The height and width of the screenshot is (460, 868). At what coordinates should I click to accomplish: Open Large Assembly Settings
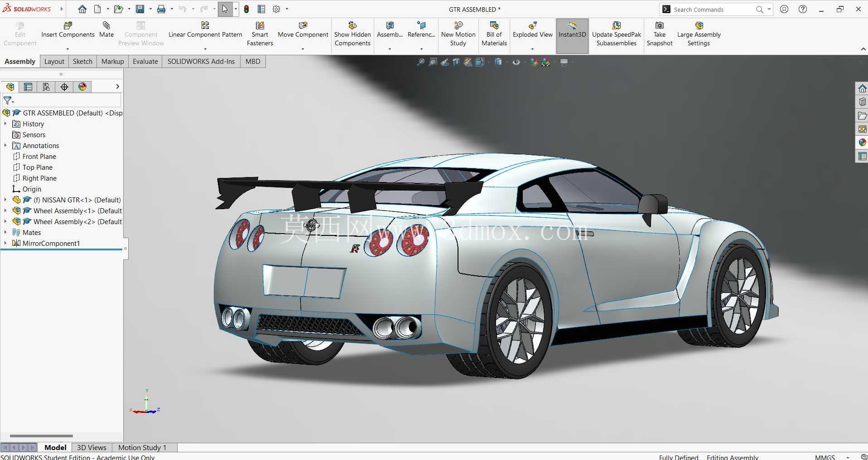pyautogui.click(x=699, y=34)
